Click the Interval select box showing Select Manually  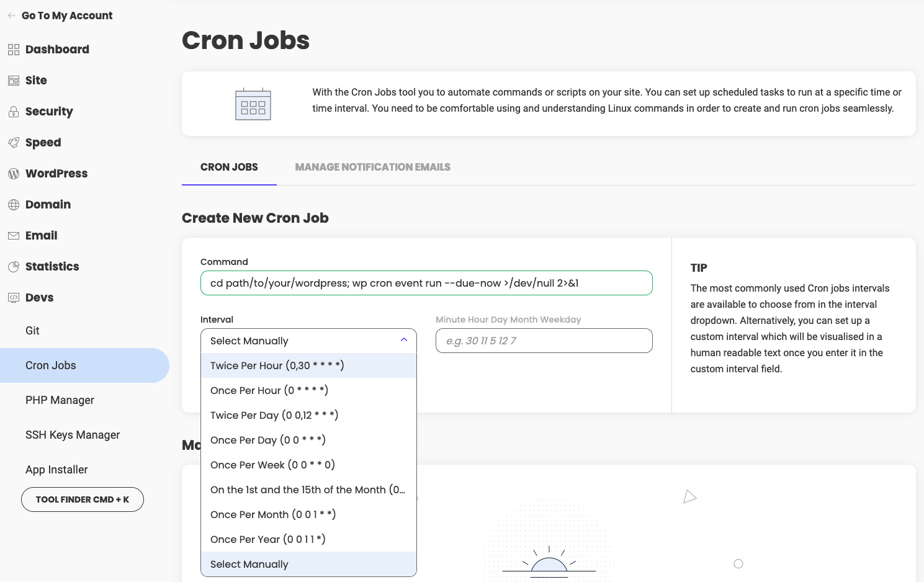pos(308,341)
